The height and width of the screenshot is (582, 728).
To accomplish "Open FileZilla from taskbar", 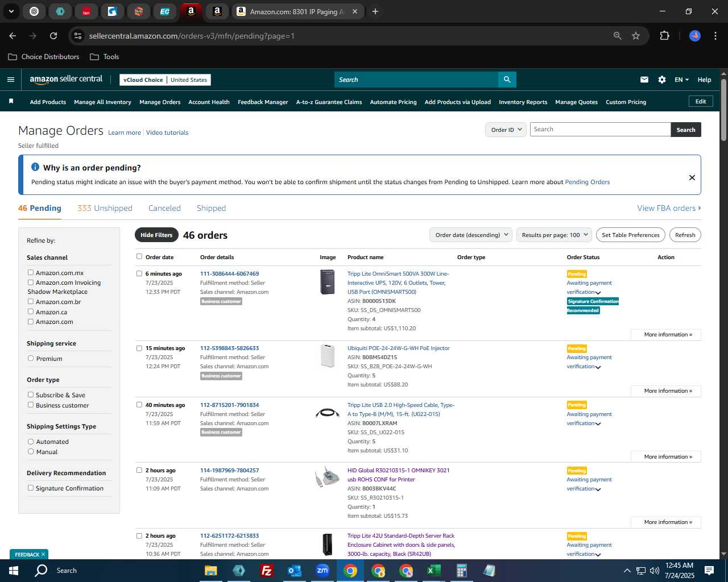I will tap(266, 571).
